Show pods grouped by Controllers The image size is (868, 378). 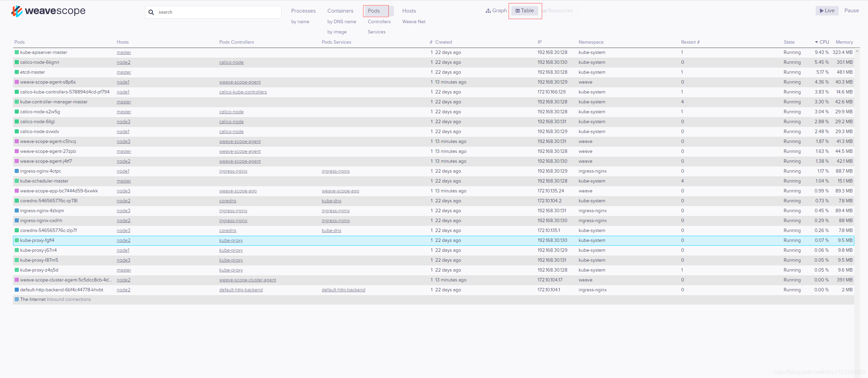click(x=379, y=21)
